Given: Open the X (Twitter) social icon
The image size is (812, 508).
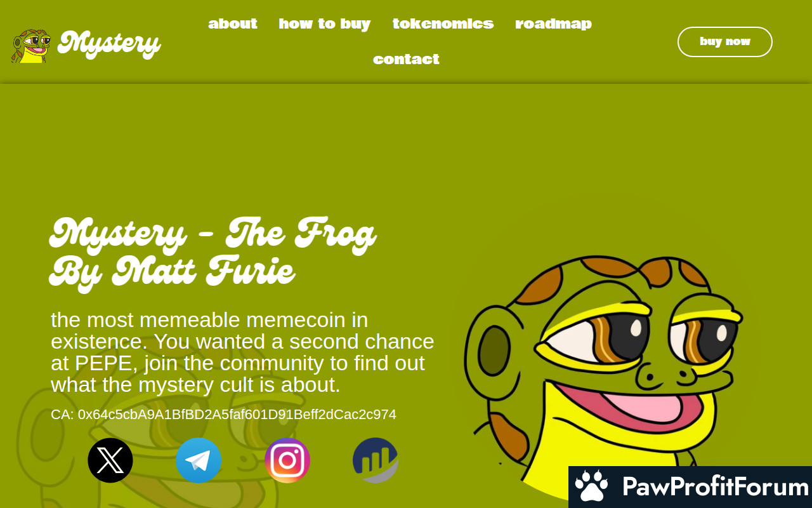Looking at the screenshot, I should click(110, 460).
